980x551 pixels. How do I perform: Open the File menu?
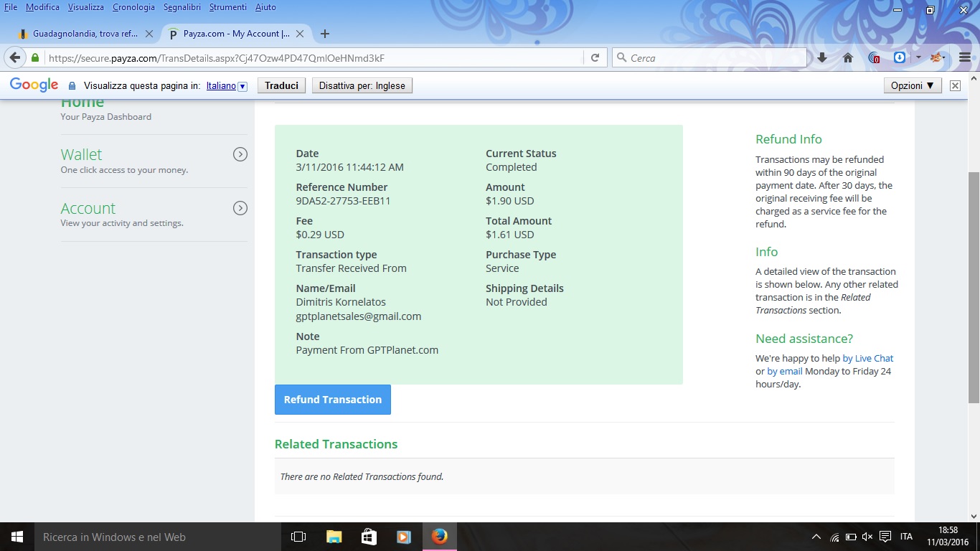click(11, 7)
